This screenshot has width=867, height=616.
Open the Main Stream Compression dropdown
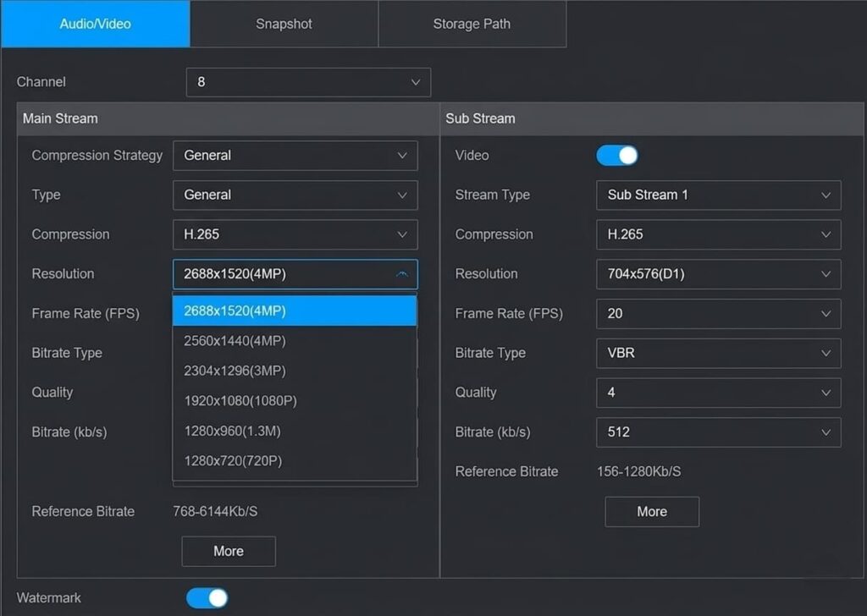295,234
